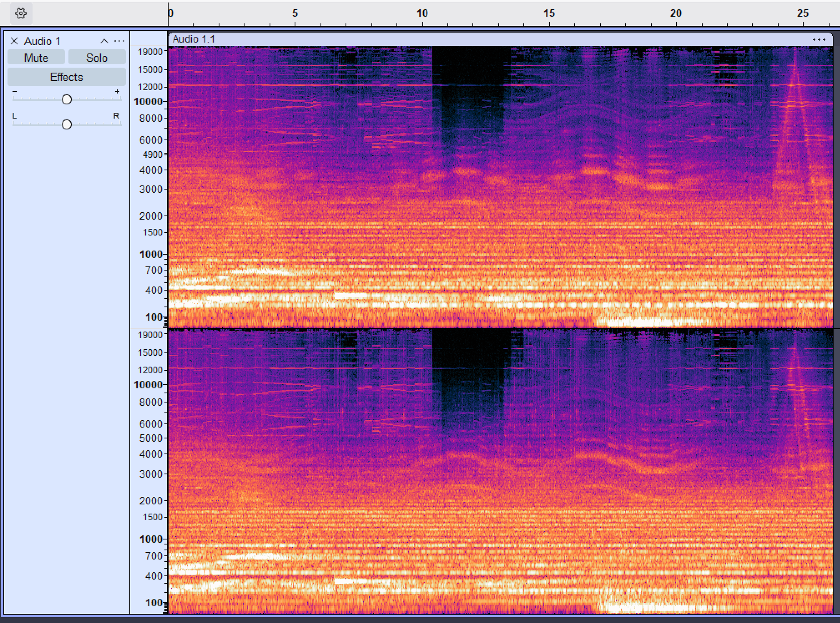Mute the Audio 1 track
This screenshot has height=623, width=840.
coord(36,58)
